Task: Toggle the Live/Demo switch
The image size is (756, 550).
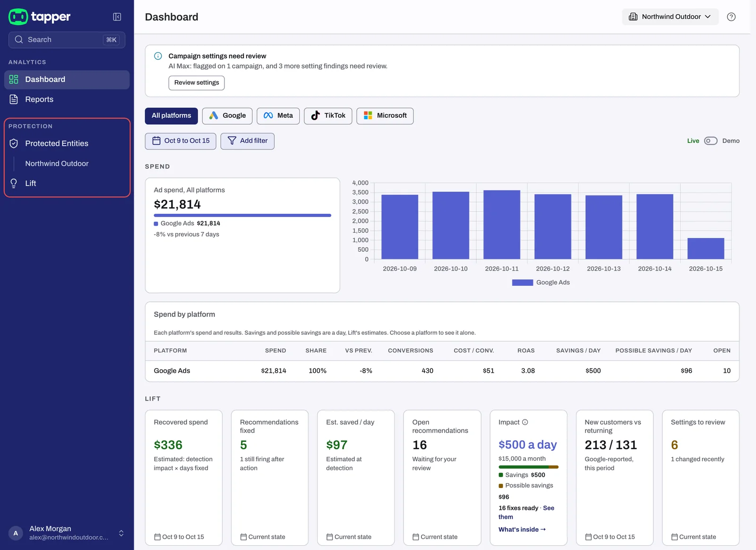Action: (711, 141)
